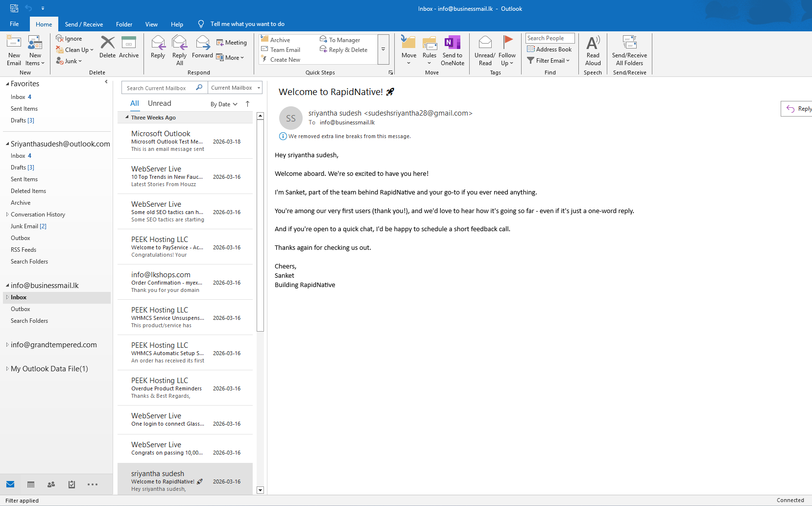This screenshot has height=506, width=812.
Task: Show All messages filter
Action: click(x=135, y=103)
